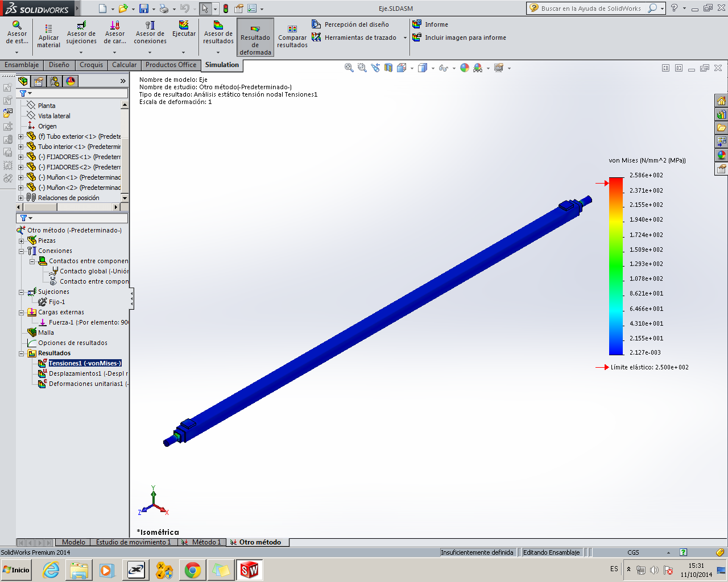Click the Save icon
The height and width of the screenshot is (582, 728).
(144, 9)
